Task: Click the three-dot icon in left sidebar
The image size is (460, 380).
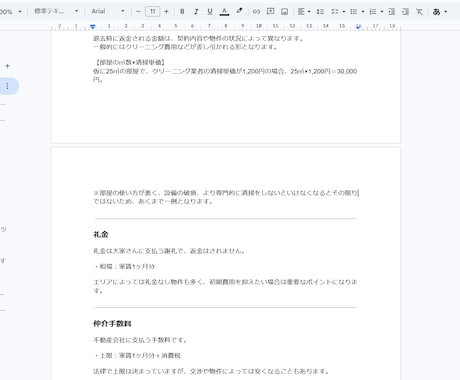Action: click(7, 86)
